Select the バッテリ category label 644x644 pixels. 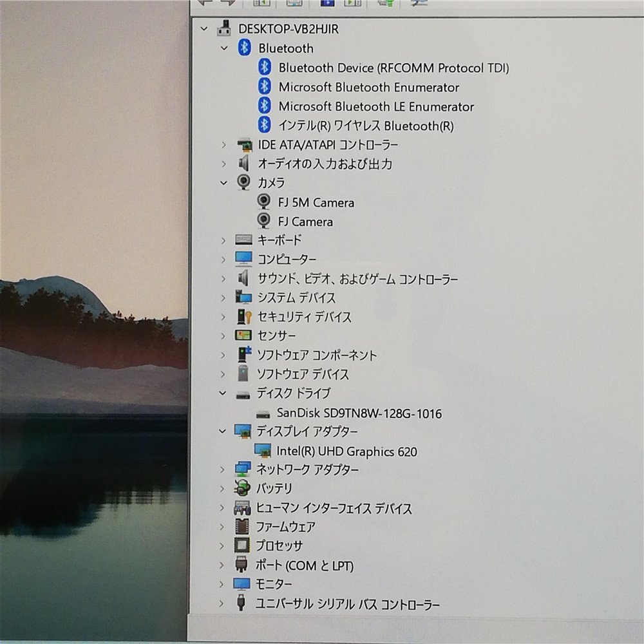(274, 488)
